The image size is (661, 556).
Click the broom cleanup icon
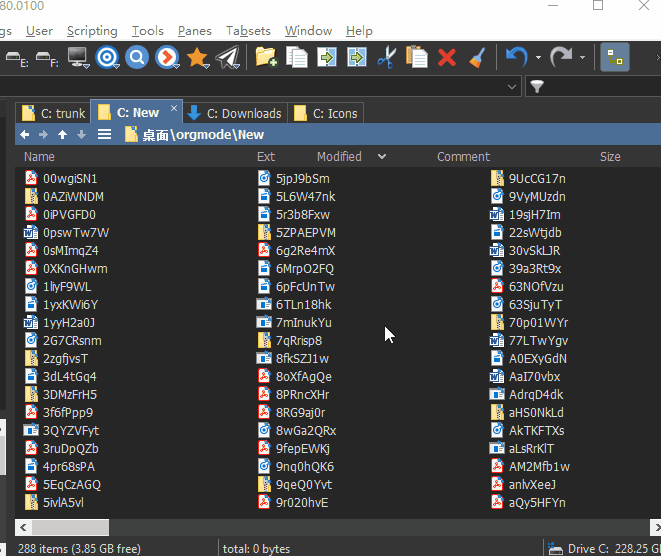(x=477, y=57)
